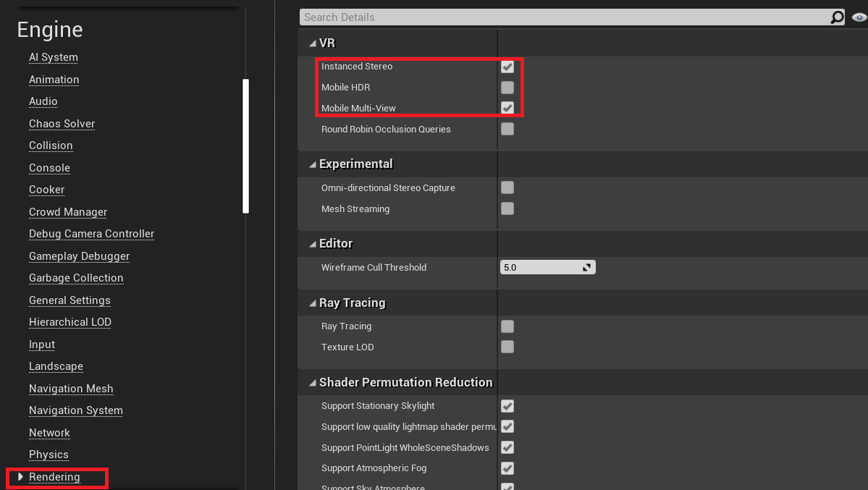Enable the Texture LOD checkbox
The width and height of the screenshot is (868, 490).
pos(507,347)
